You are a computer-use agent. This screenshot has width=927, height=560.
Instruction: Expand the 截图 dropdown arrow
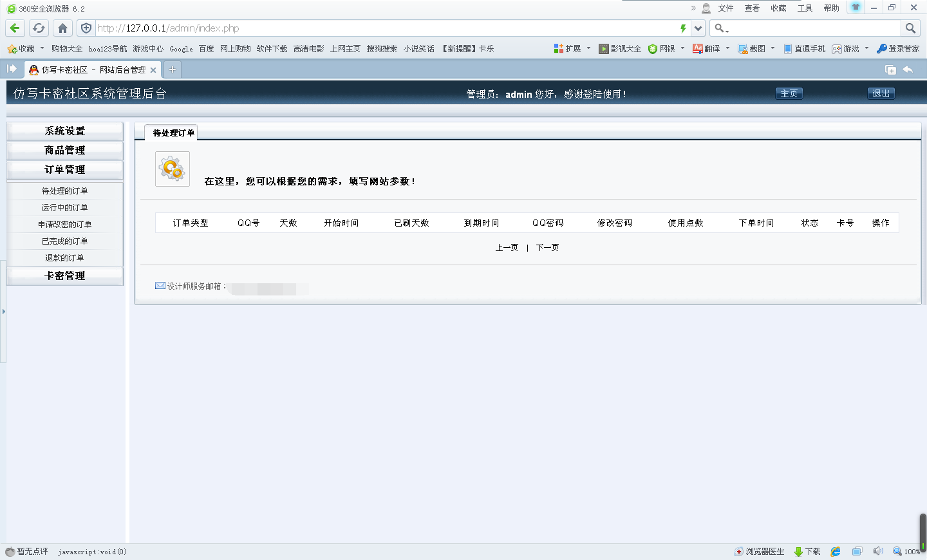click(x=772, y=48)
